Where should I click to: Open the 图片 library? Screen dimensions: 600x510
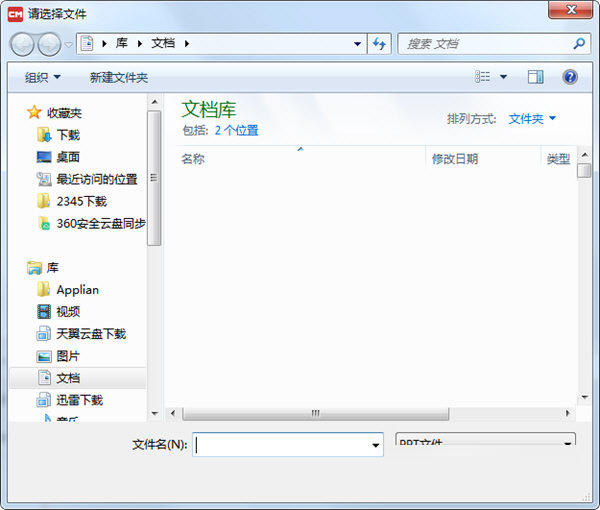tap(68, 356)
